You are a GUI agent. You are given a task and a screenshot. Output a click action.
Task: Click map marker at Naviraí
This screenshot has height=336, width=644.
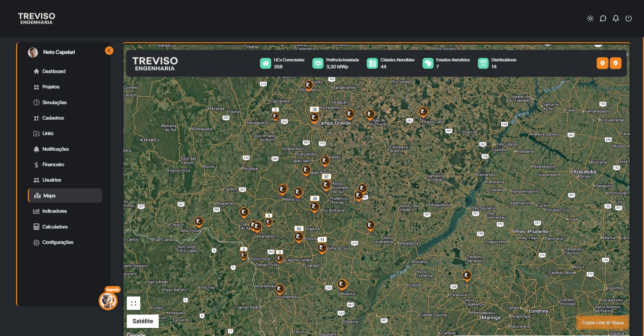tap(342, 285)
